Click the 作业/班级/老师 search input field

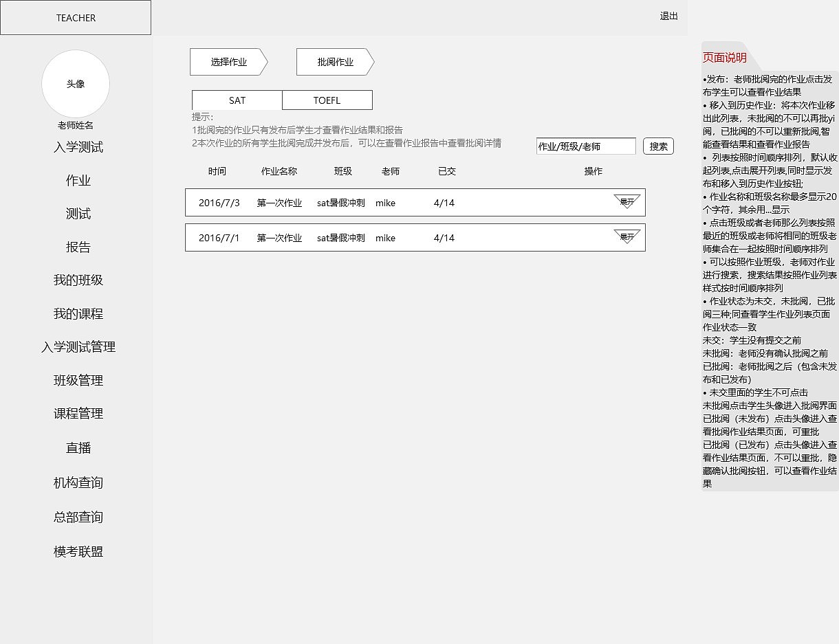[585, 146]
